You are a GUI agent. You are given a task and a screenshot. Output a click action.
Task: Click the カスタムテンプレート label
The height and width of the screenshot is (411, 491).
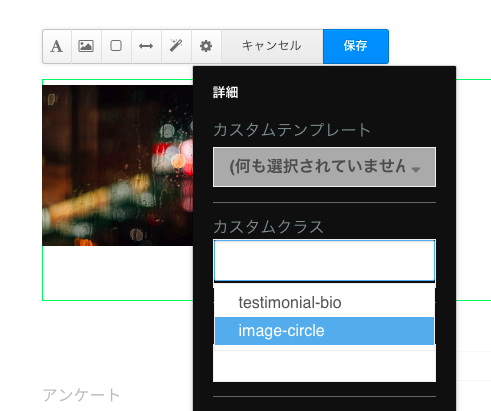point(292,130)
